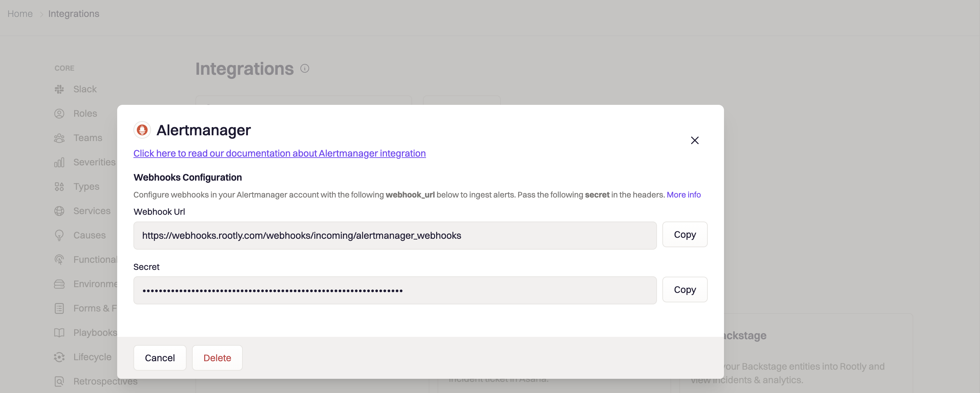Click the Severities bar chart icon
The width and height of the screenshot is (980, 393).
point(59,162)
